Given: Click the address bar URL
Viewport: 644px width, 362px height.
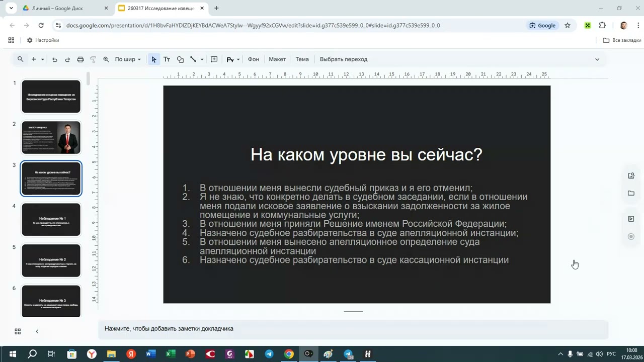Looking at the screenshot, I should (253, 25).
